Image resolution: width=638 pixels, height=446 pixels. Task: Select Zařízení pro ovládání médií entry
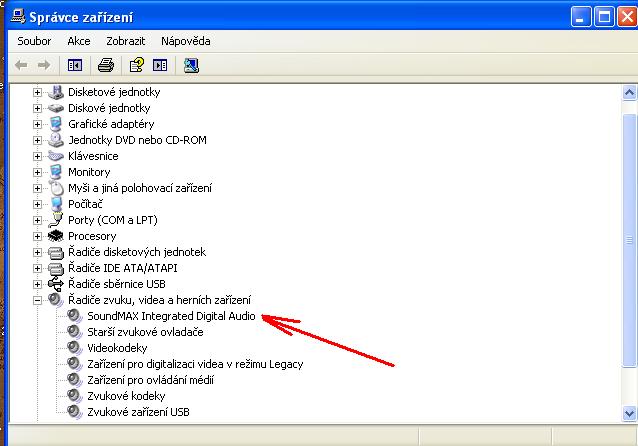coord(151,380)
